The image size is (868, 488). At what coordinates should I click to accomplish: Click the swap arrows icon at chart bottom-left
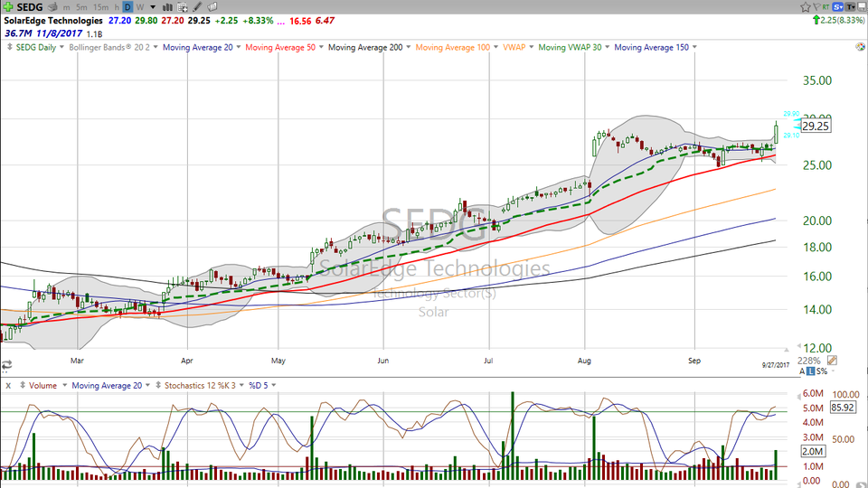(x=6, y=364)
